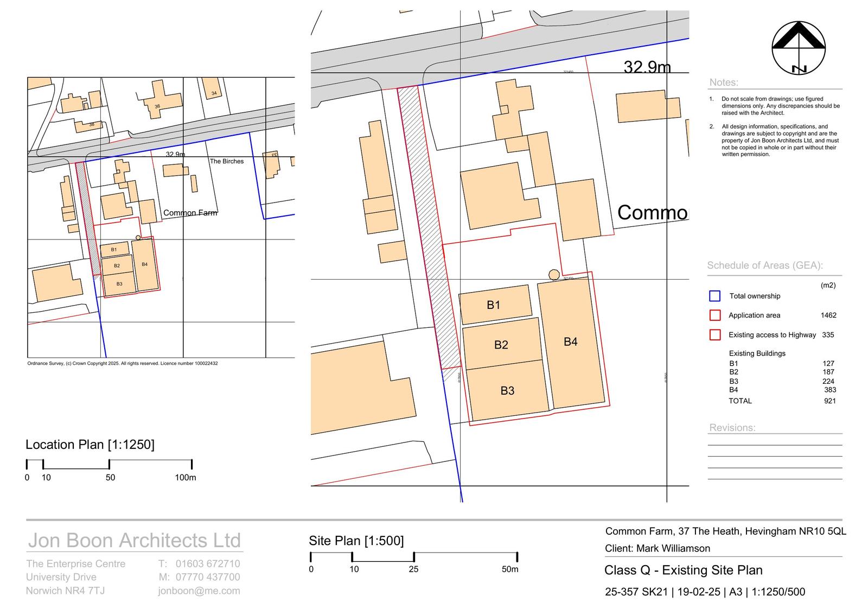The image size is (868, 614).
Task: Select building B2 on the site plan
Action: pos(502,344)
